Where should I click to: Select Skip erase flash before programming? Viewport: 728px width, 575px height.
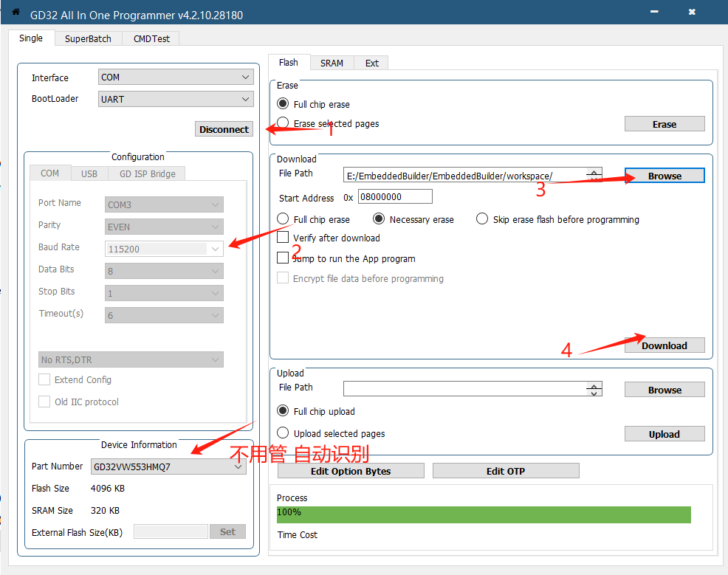(x=482, y=219)
